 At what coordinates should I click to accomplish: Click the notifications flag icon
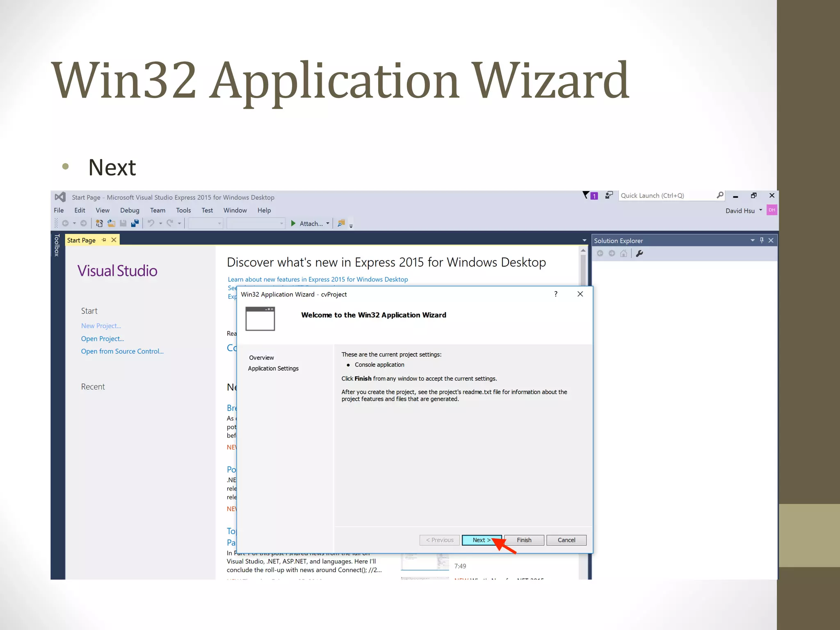tap(587, 195)
